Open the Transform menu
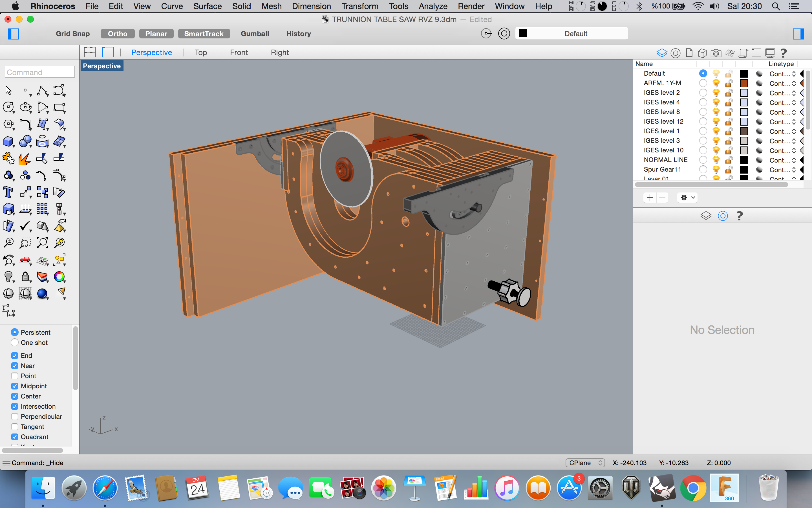The image size is (812, 508). click(360, 6)
